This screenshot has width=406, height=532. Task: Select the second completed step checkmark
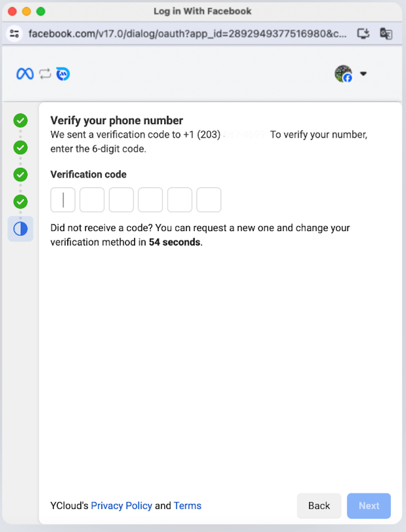tap(21, 147)
